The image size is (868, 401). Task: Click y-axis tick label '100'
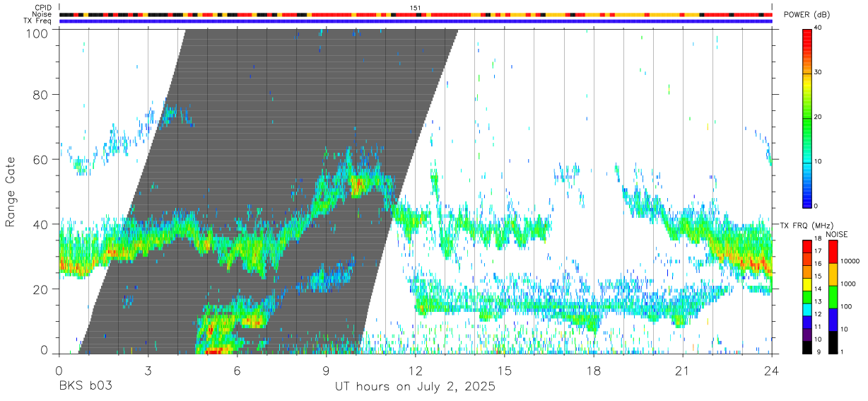39,33
